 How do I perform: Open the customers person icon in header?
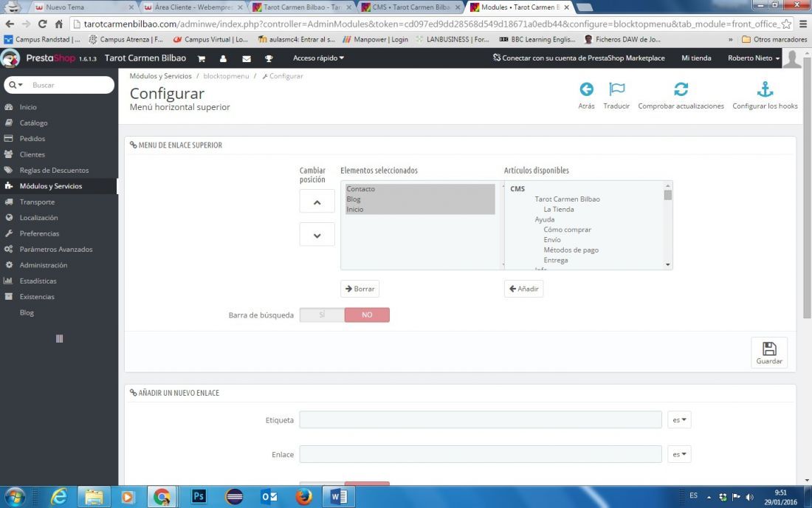click(223, 58)
